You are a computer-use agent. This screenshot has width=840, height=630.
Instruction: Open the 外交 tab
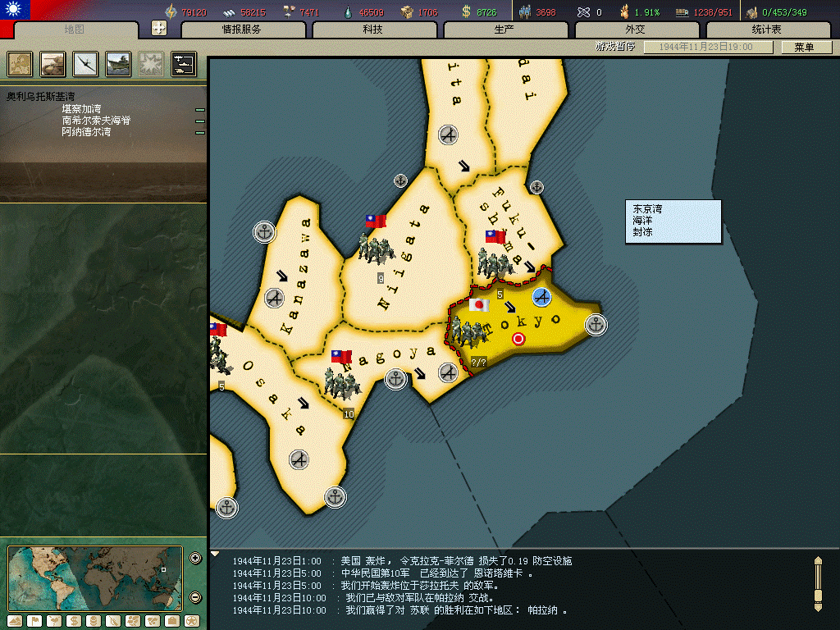coord(636,30)
